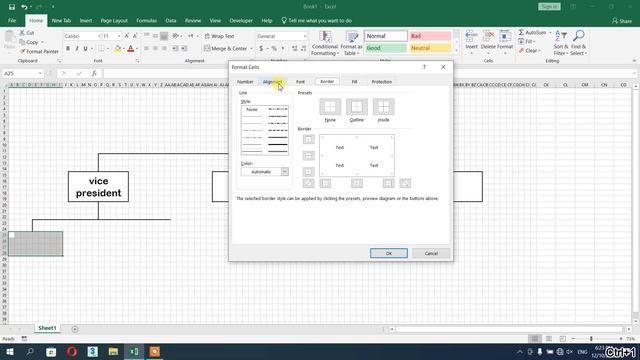Increase font size with larger A icon
The width and height of the screenshot is (640, 360).
[127, 36]
